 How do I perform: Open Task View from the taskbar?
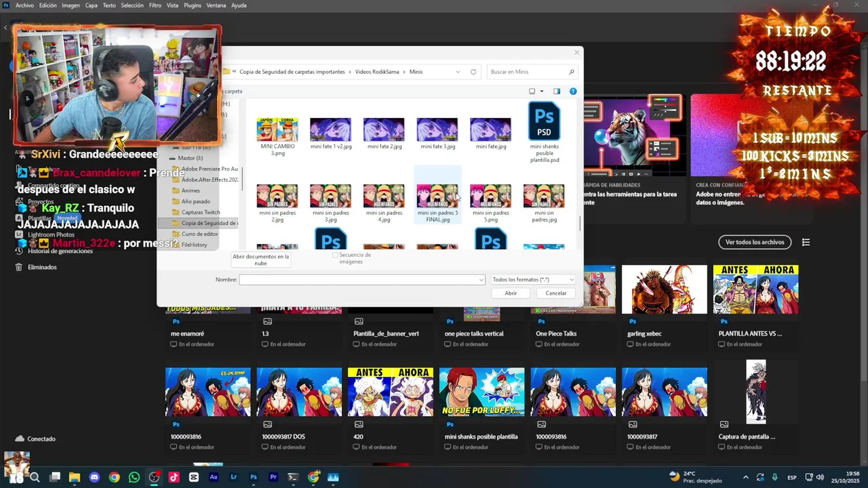coord(55,477)
